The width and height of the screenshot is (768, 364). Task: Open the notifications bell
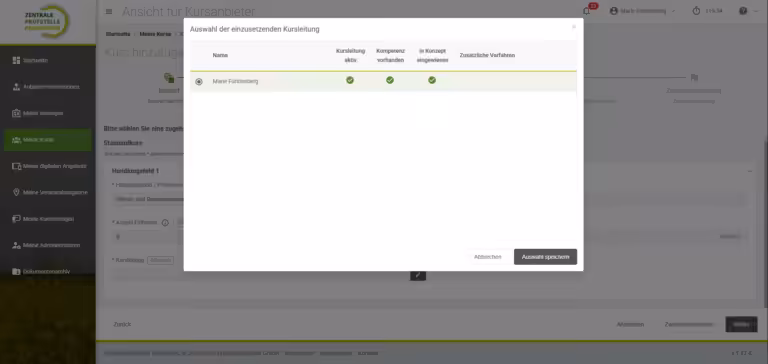point(586,11)
